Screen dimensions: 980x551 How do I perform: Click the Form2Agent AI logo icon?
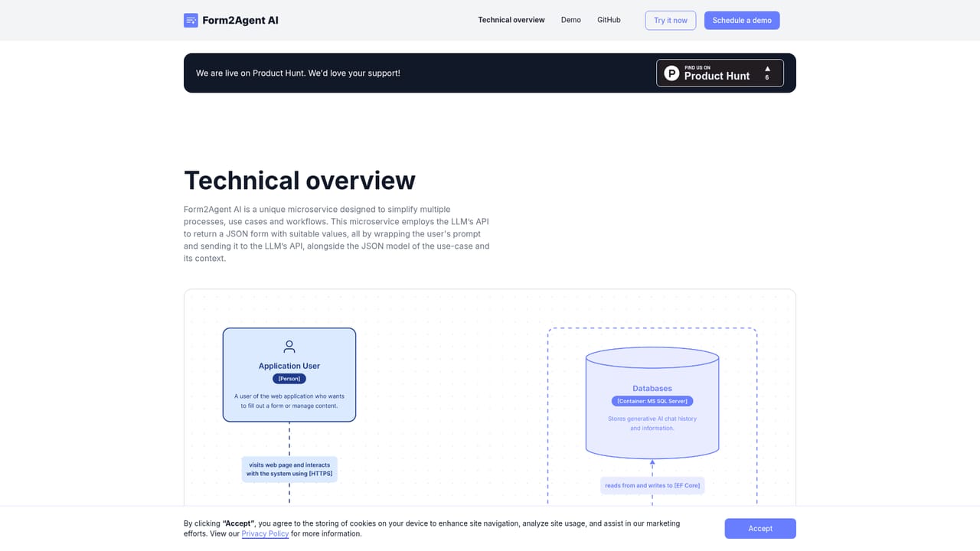coord(191,21)
